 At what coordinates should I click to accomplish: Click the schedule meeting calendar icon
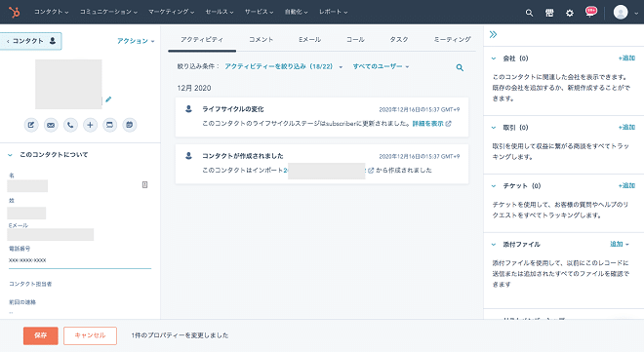pos(130,125)
